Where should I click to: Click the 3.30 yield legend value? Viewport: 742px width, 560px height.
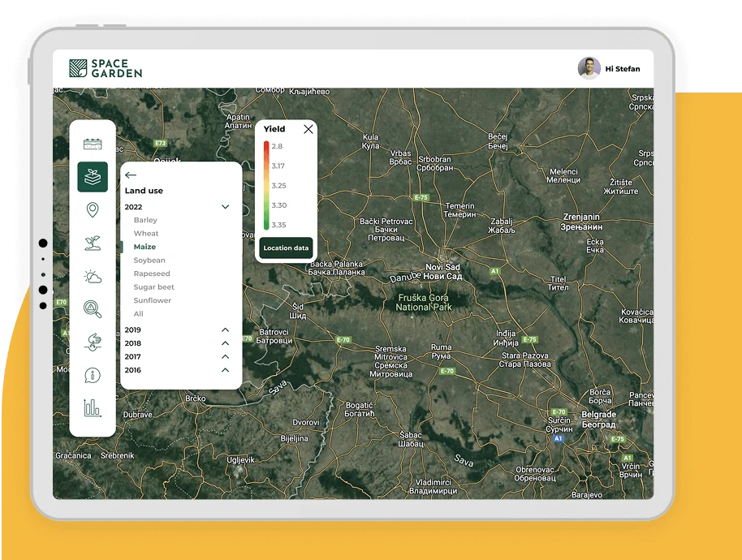pos(279,205)
